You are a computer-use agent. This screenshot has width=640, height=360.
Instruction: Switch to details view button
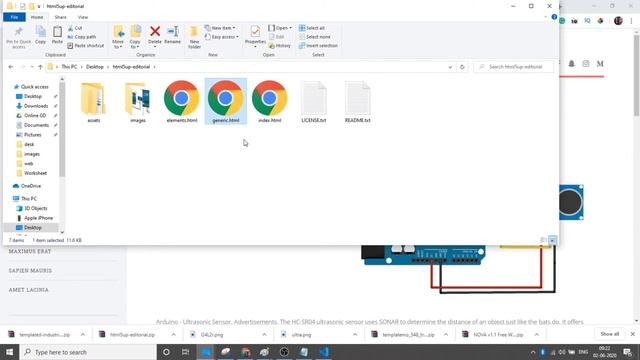click(x=543, y=240)
